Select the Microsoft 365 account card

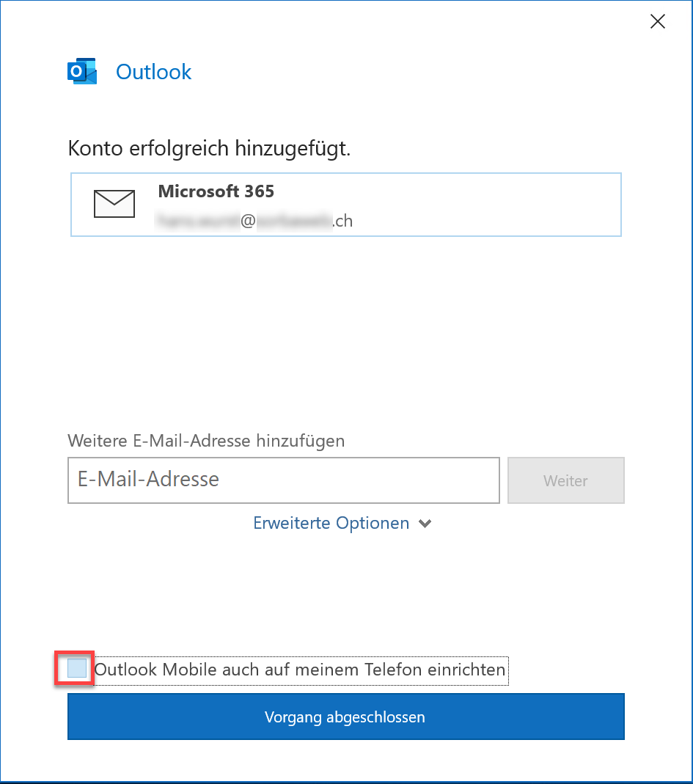point(346,205)
